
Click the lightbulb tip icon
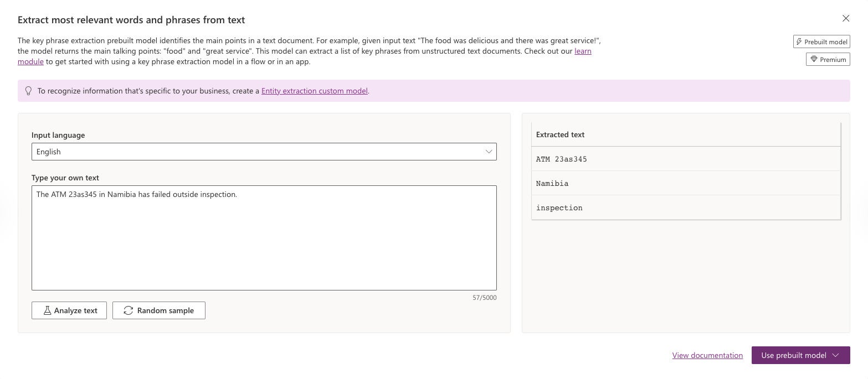pyautogui.click(x=28, y=91)
